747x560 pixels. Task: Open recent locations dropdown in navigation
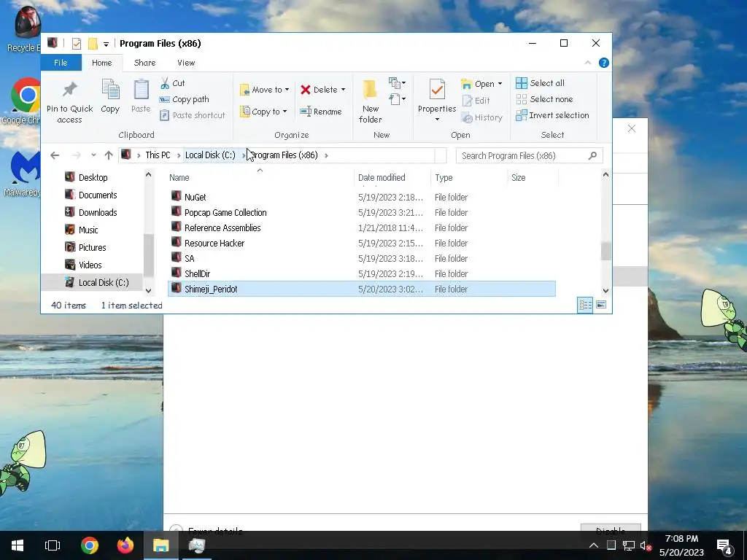[x=93, y=155]
